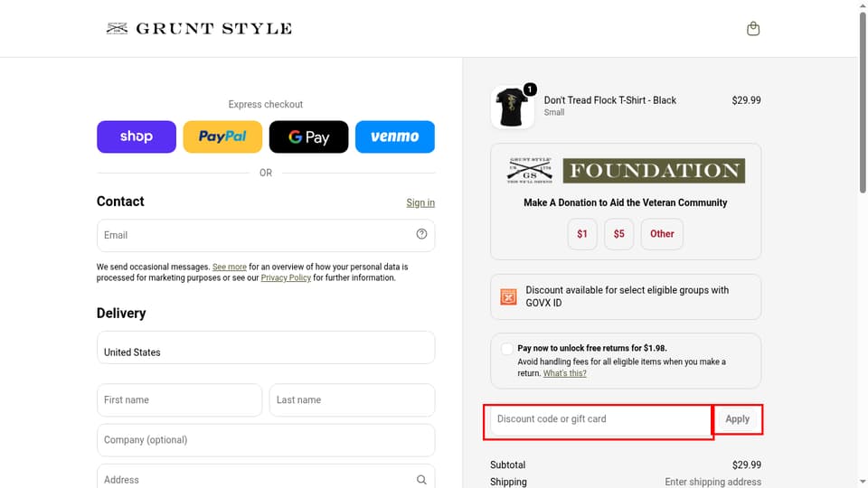Click the email help question mark icon
Viewport: 868px width, 488px height.
point(421,234)
